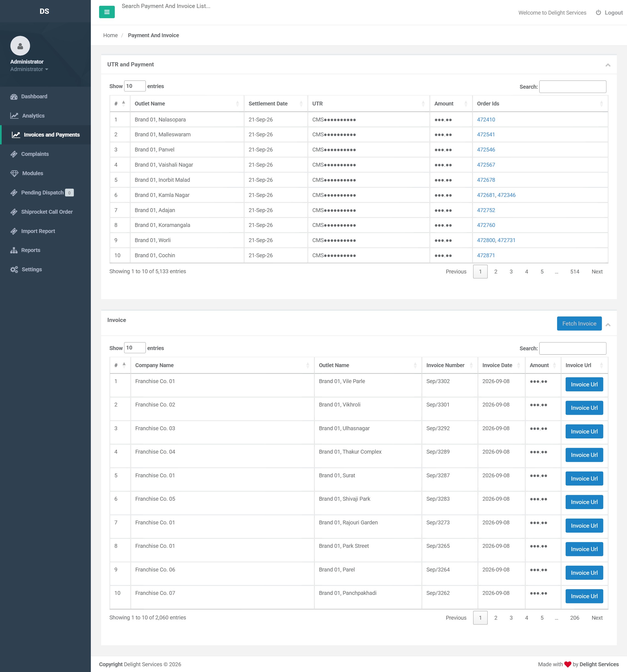Sort Invoice table by Invoice Date column

point(501,365)
